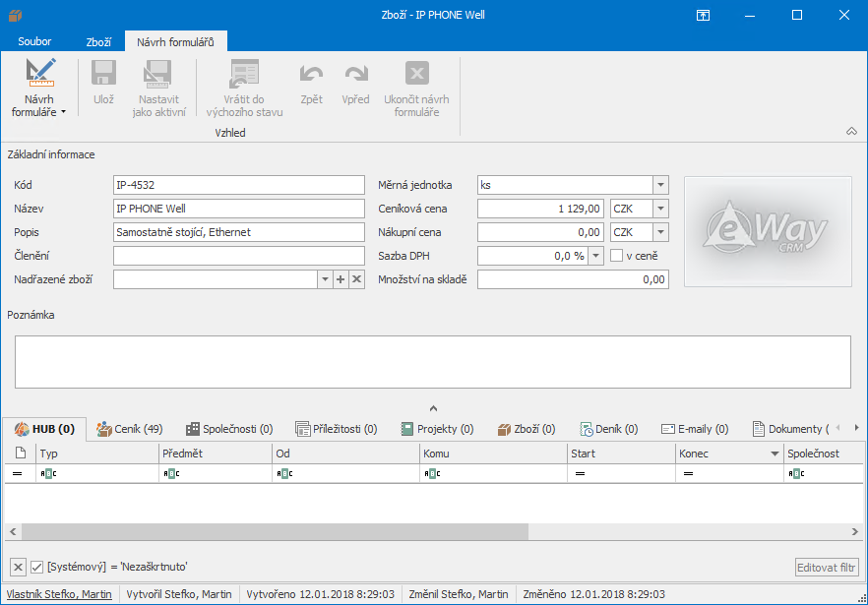868x605 pixels.
Task: Click Ukončit návrh formuláře icon
Action: coord(417,73)
